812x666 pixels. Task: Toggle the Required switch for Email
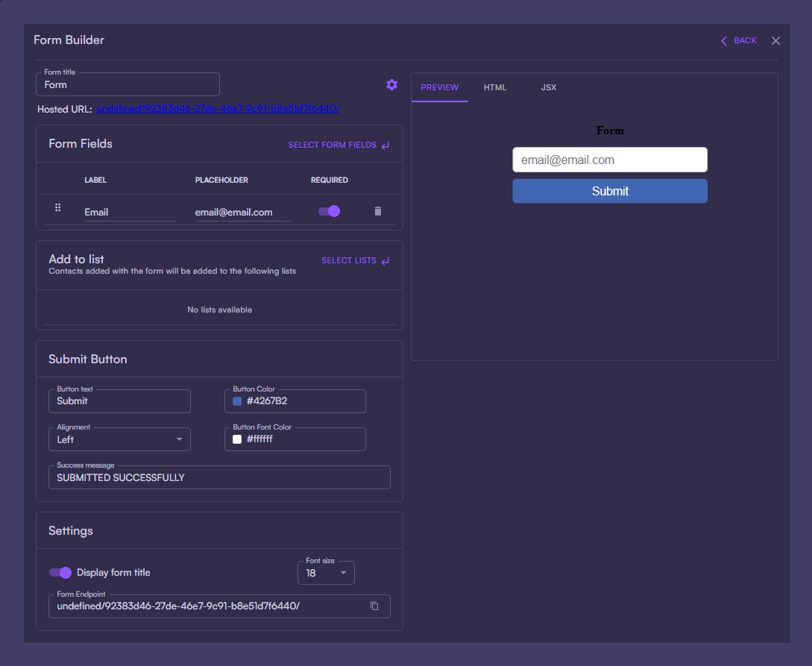click(330, 212)
